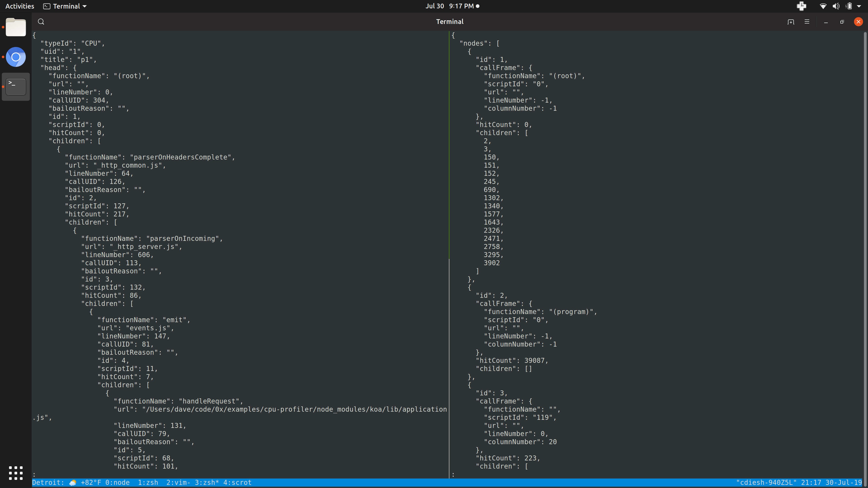The width and height of the screenshot is (868, 488).
Task: Click the screenshot crosshair tray icon
Action: tap(802, 6)
